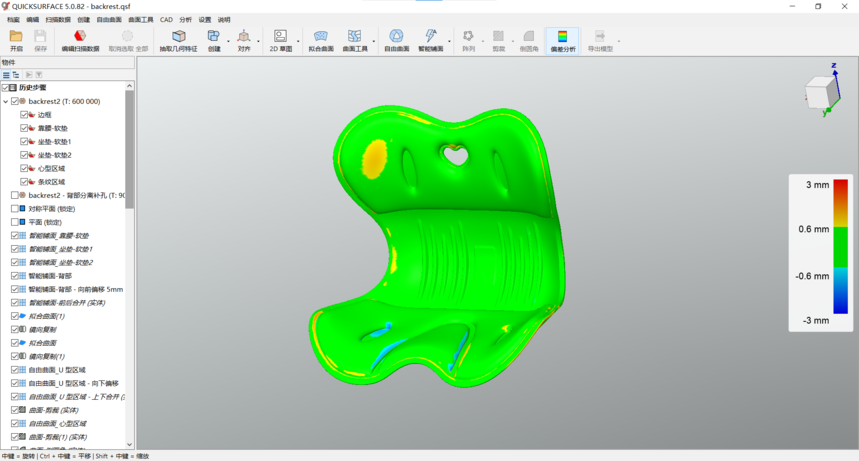Enable checkbox of 平面 (锁定)

15,222
